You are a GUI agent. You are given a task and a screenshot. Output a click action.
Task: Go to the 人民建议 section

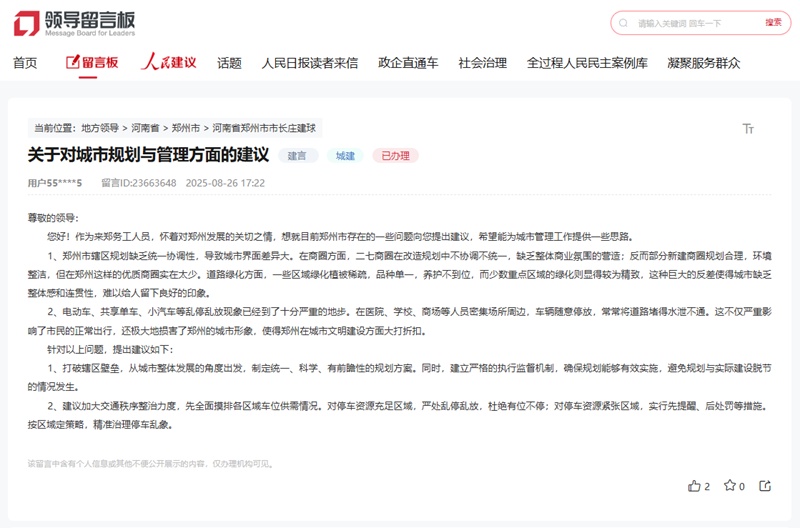169,63
